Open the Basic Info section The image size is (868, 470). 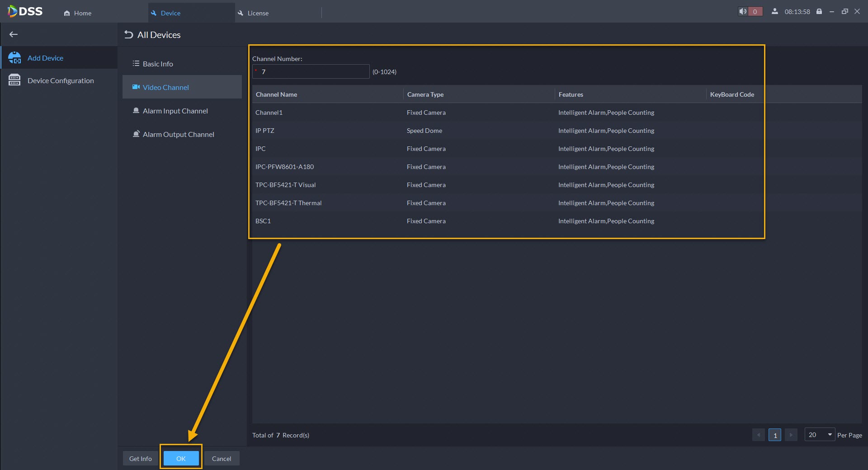[x=157, y=64]
